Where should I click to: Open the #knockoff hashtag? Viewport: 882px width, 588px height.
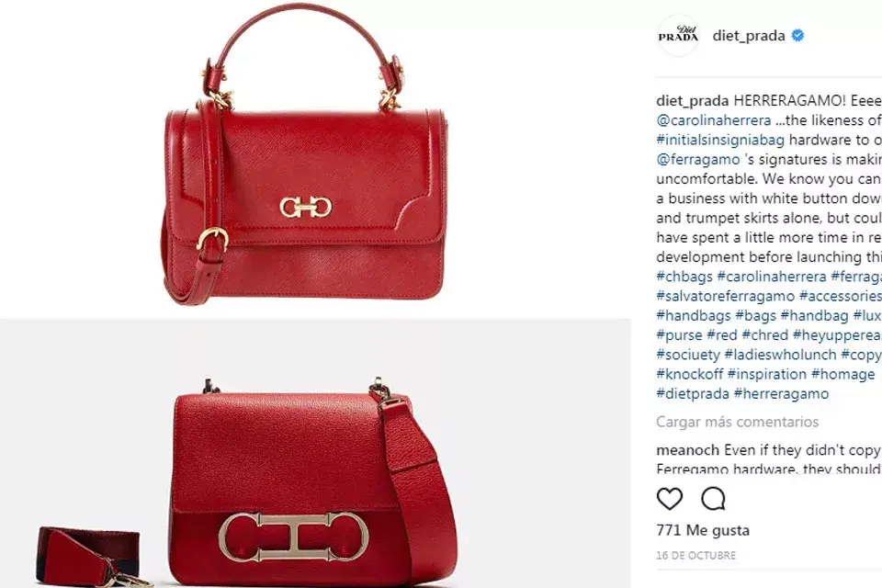[690, 374]
